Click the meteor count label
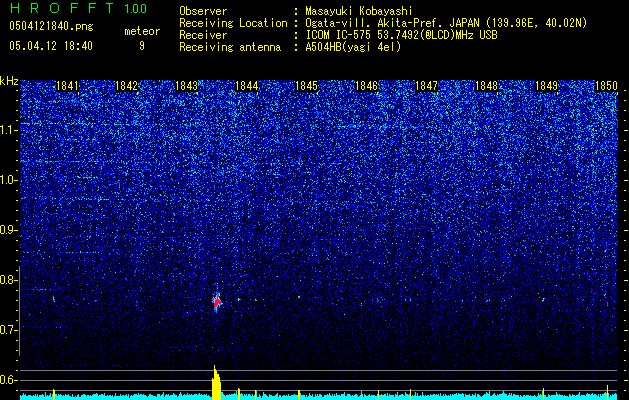 pyautogui.click(x=142, y=31)
